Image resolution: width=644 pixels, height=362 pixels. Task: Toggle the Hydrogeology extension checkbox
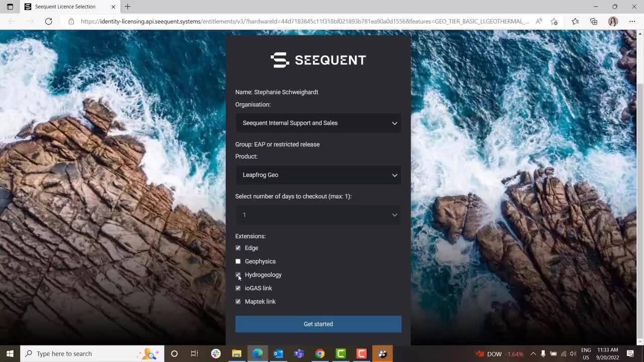click(x=238, y=275)
